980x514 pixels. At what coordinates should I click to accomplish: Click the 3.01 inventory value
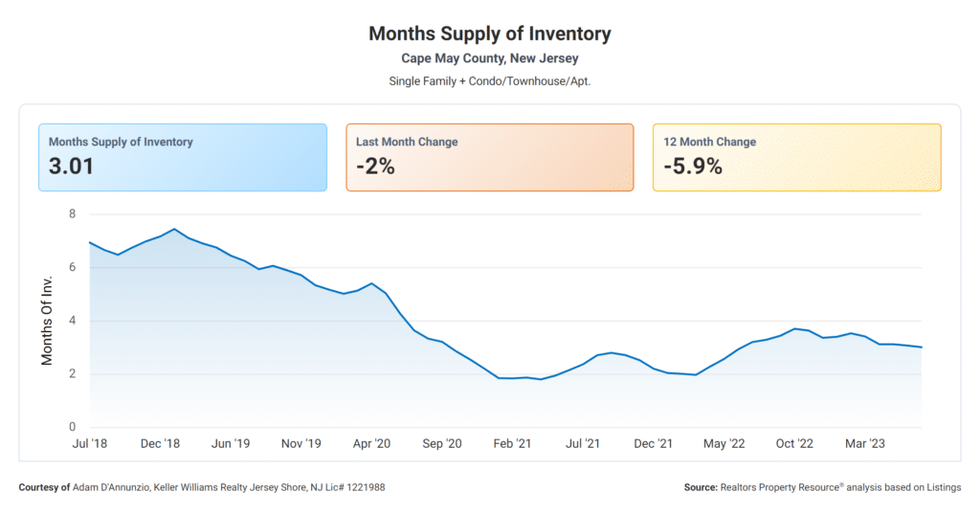(72, 167)
